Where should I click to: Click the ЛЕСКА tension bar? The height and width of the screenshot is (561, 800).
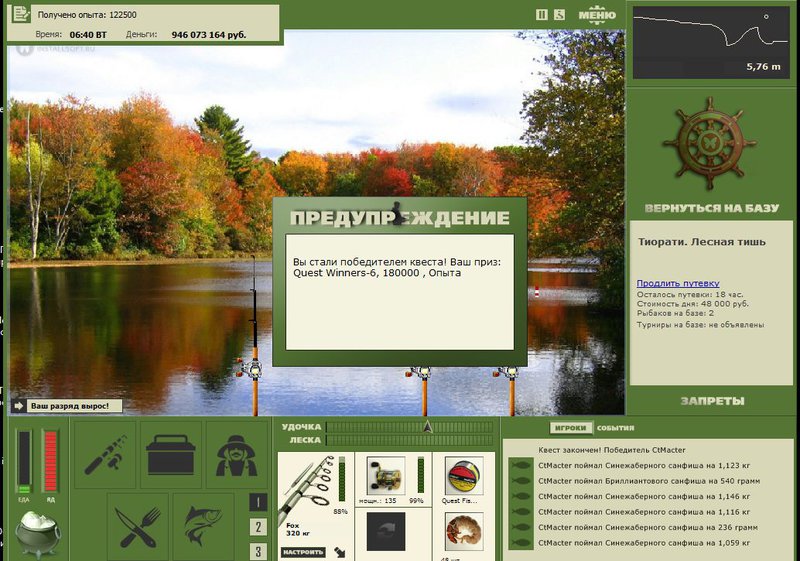(x=410, y=440)
